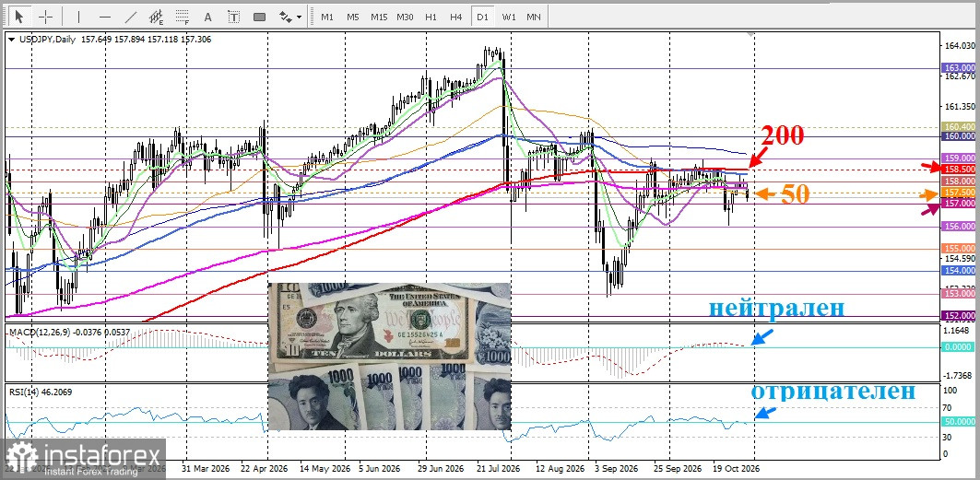Click the 161.350 price scale value
The height and width of the screenshot is (480, 980).
960,107
